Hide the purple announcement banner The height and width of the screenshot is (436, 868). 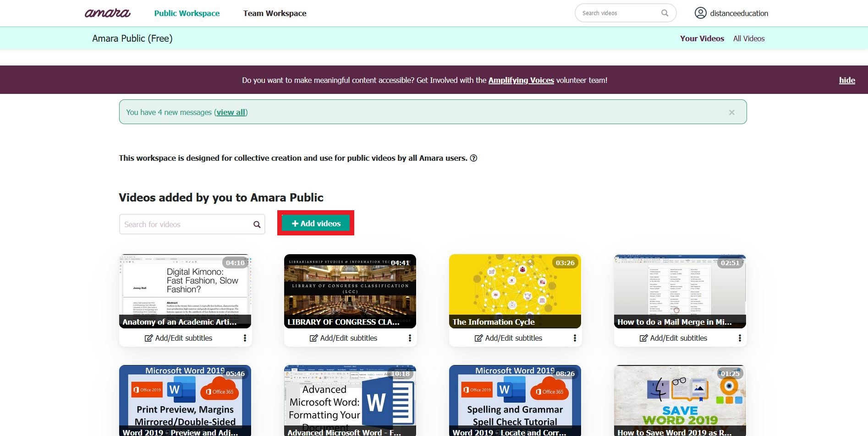tap(846, 80)
